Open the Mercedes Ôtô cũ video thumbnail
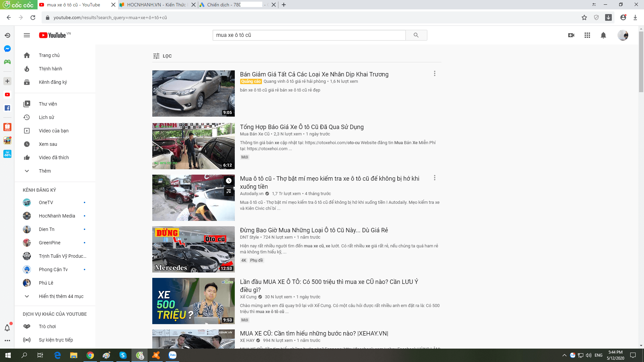 193,249
